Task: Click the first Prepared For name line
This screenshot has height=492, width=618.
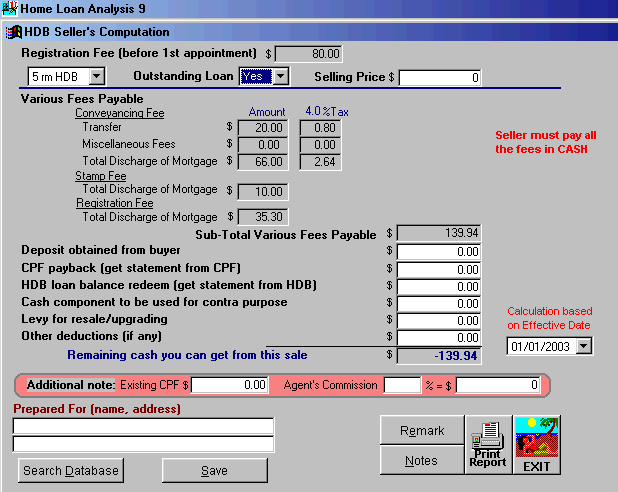Action: 143,426
